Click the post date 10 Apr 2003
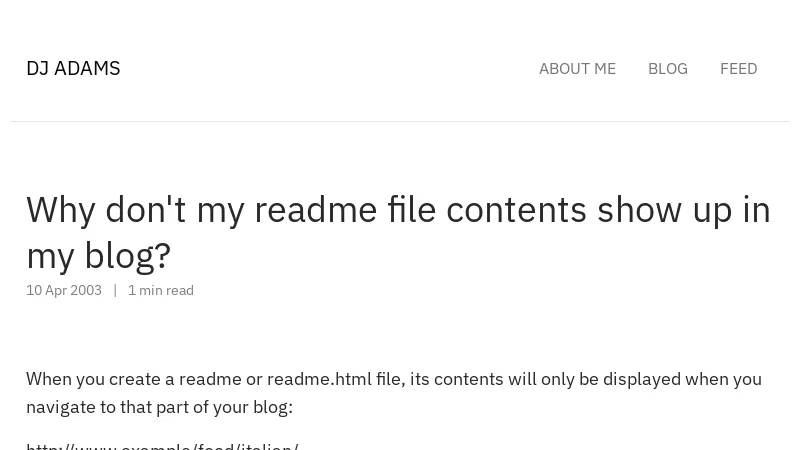The height and width of the screenshot is (450, 800). click(64, 290)
